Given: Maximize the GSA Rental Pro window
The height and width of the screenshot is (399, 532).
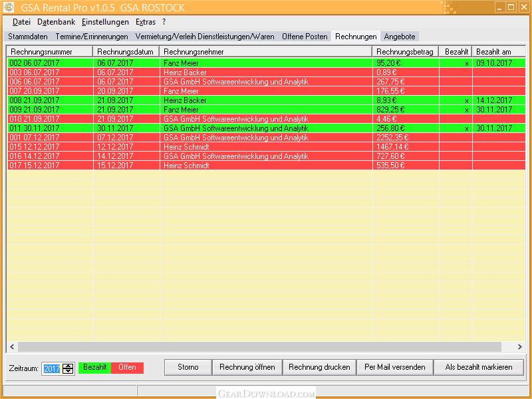Looking at the screenshot, I should [511, 7].
